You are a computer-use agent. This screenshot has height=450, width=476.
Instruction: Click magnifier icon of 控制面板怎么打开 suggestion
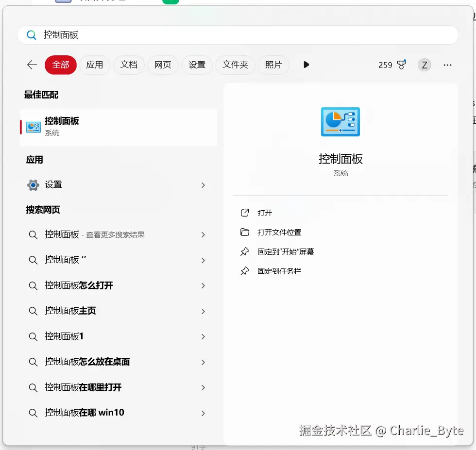click(x=33, y=285)
